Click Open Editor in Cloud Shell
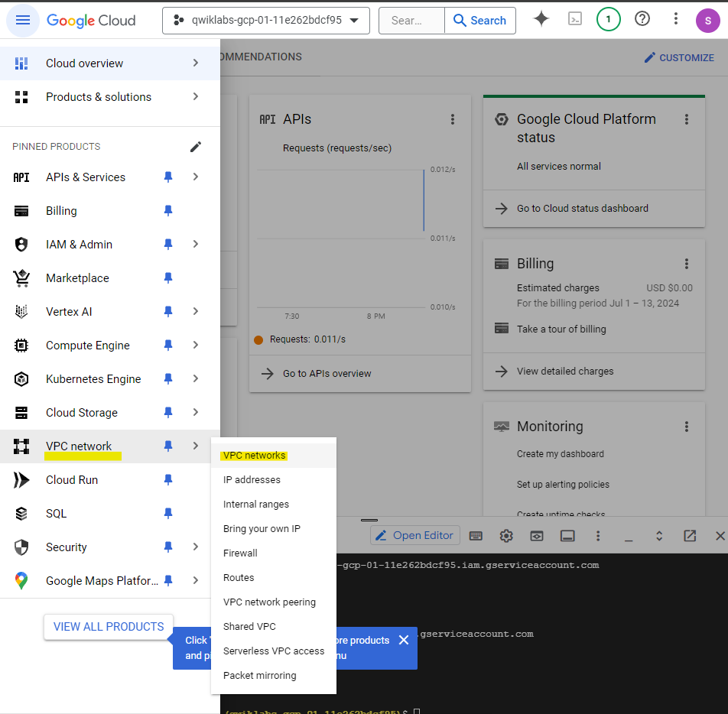Screen dimensions: 728x714 click(415, 536)
